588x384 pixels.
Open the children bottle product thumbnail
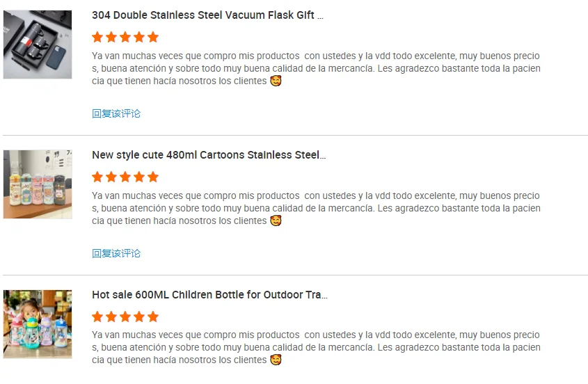coord(38,324)
